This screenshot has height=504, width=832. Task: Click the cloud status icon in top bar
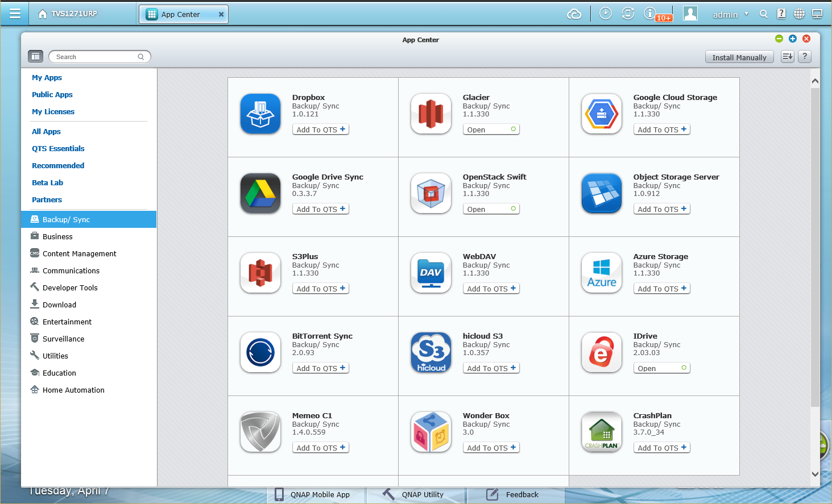click(x=574, y=14)
